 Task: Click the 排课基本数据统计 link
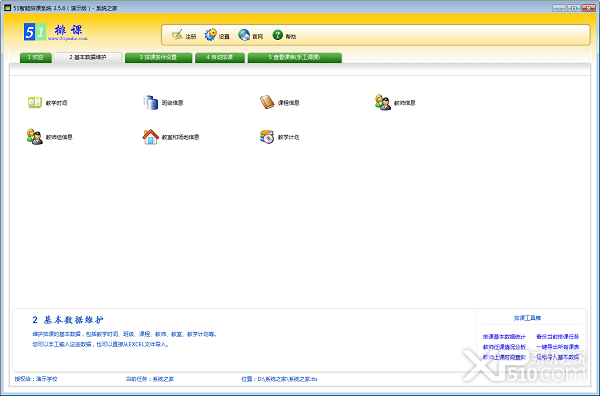coord(504,337)
